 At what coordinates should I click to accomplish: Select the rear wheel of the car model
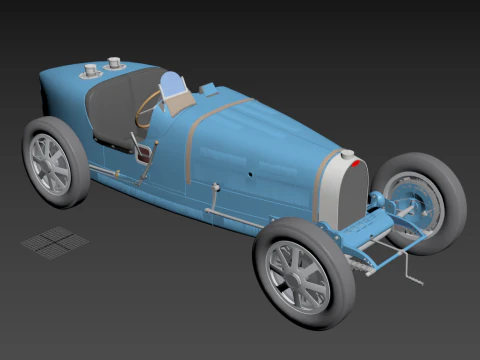(x=56, y=162)
